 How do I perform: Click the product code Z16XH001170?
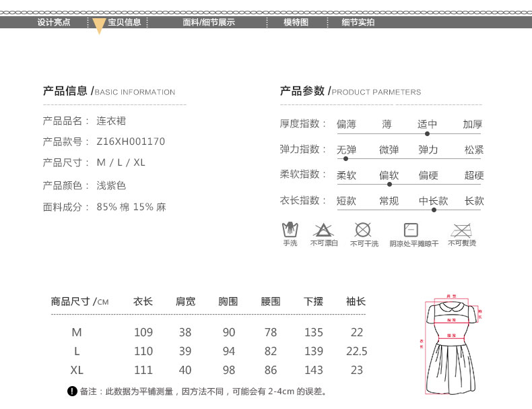(131, 141)
